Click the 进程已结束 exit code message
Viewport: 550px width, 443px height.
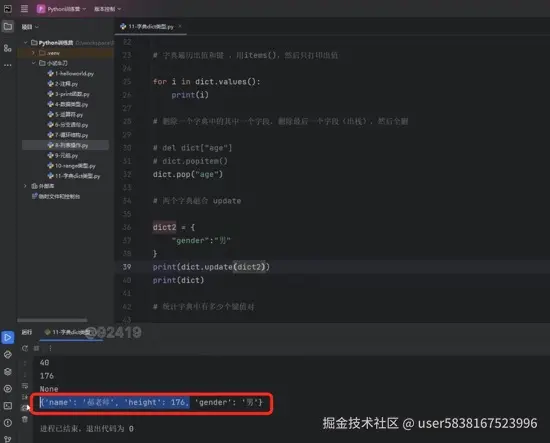(x=86, y=429)
